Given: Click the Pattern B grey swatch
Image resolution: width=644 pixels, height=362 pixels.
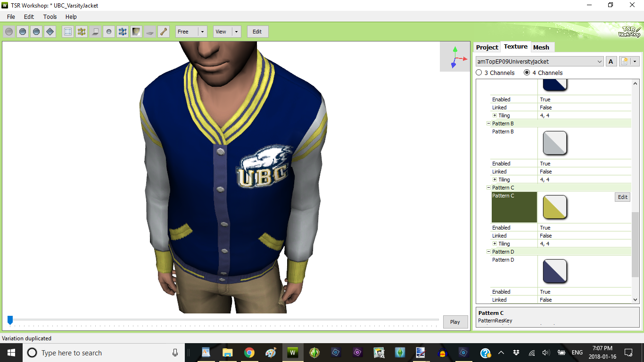Looking at the screenshot, I should (555, 143).
